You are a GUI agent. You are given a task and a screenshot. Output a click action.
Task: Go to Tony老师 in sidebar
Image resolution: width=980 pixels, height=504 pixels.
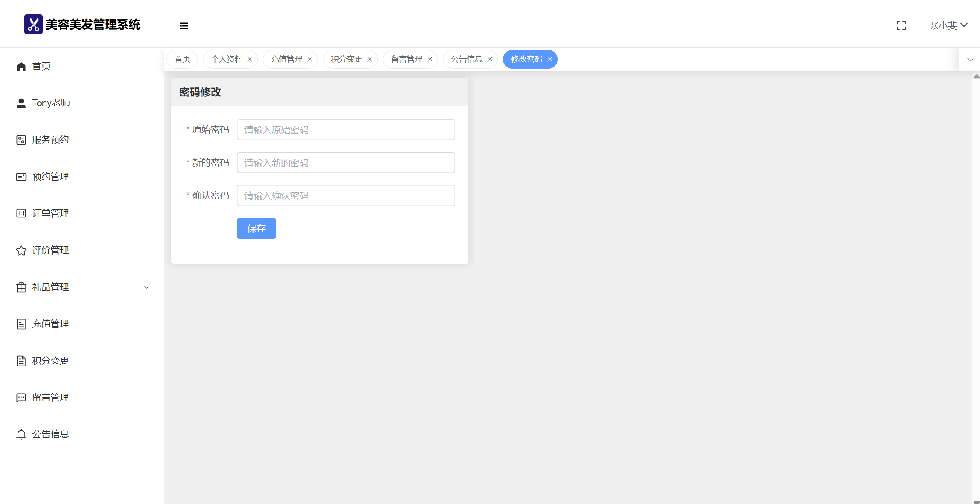[51, 103]
